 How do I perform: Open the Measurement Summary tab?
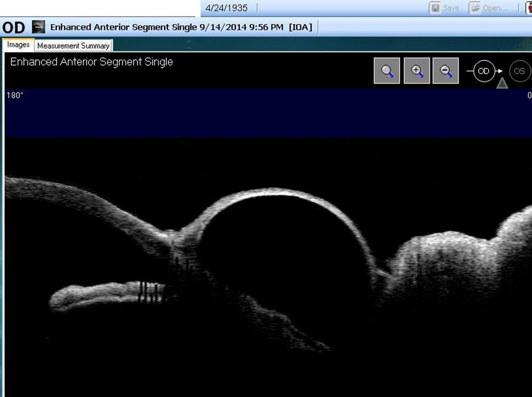pyautogui.click(x=73, y=45)
